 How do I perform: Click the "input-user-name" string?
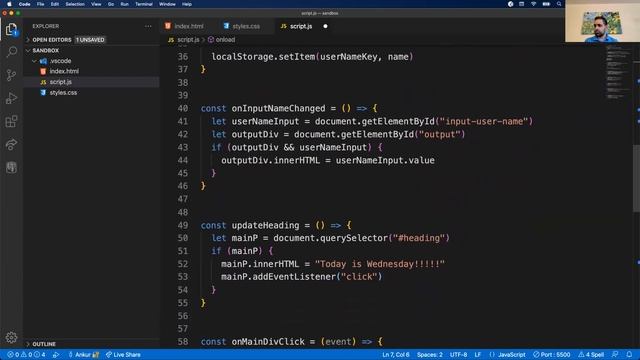pos(484,121)
